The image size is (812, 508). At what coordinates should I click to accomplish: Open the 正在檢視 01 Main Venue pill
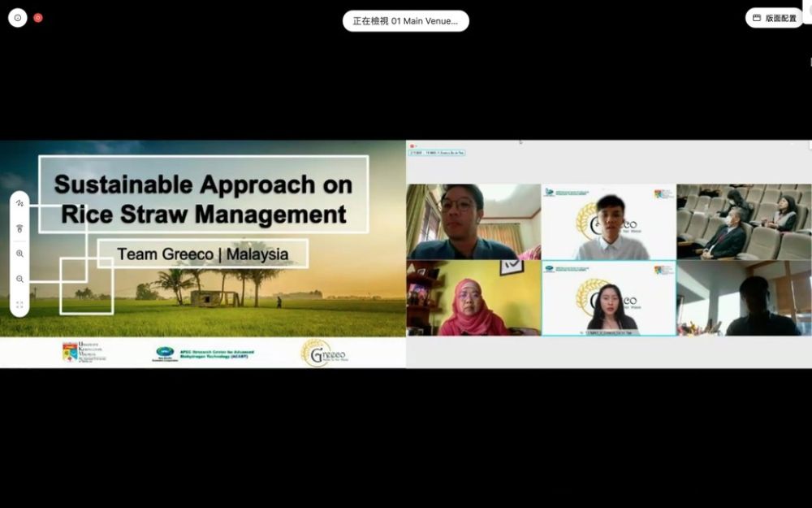(x=405, y=21)
